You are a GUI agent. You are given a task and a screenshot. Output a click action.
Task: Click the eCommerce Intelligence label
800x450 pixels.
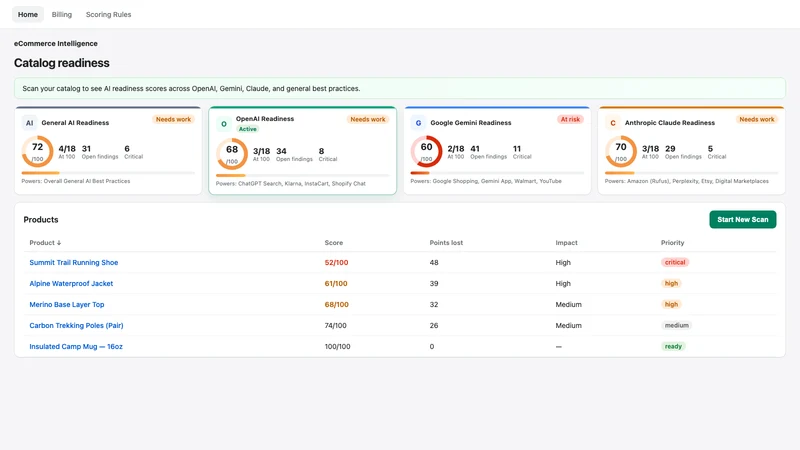click(56, 43)
